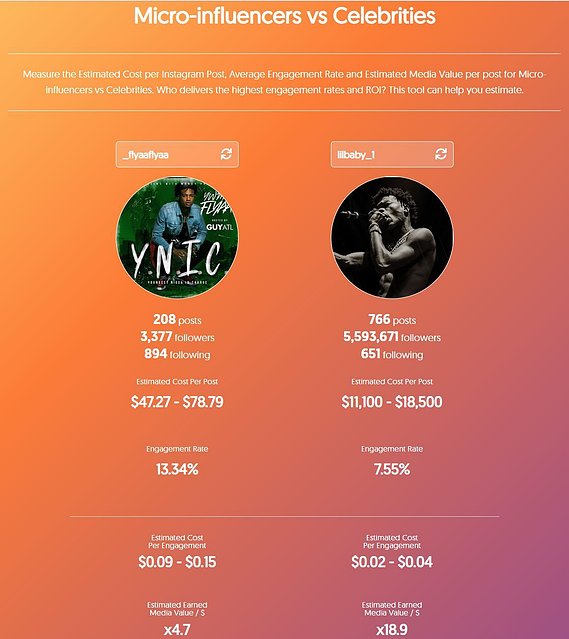The width and height of the screenshot is (569, 639).
Task: Click the _flyaaflyaa username input field
Action: [177, 154]
